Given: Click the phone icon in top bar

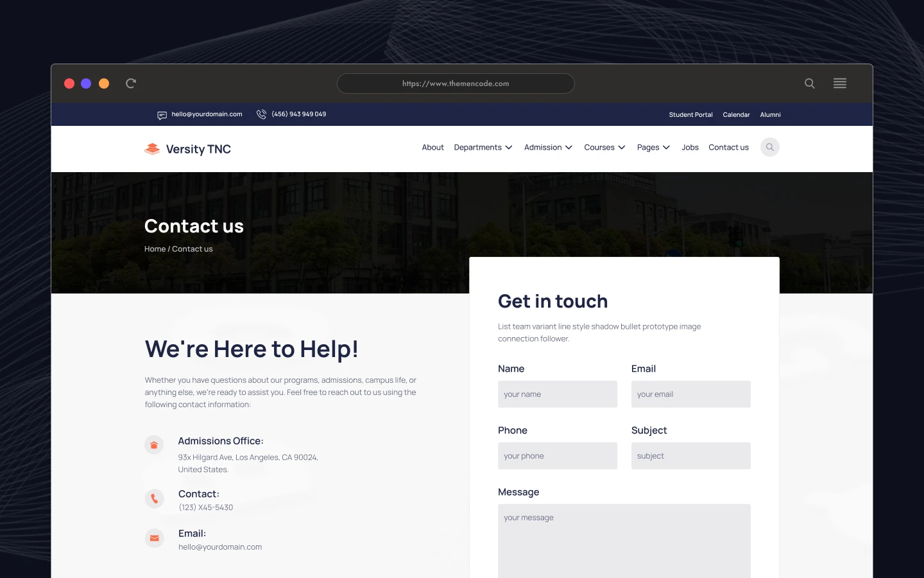Looking at the screenshot, I should [x=261, y=114].
